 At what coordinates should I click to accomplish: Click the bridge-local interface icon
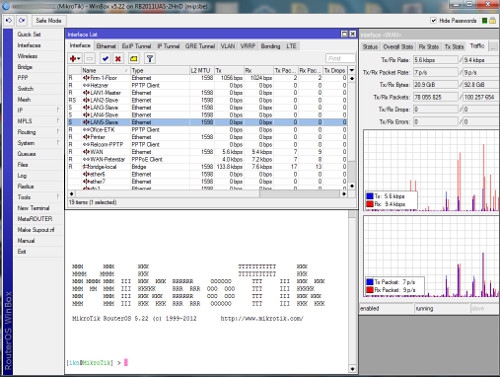coord(86,167)
